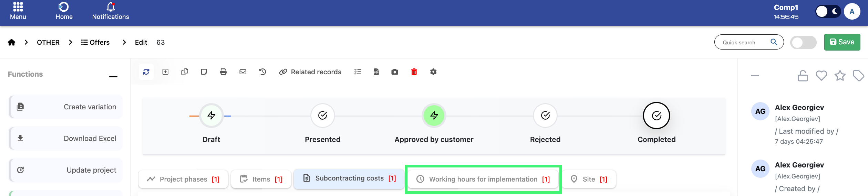
Task: Click Update project function
Action: pos(66,170)
